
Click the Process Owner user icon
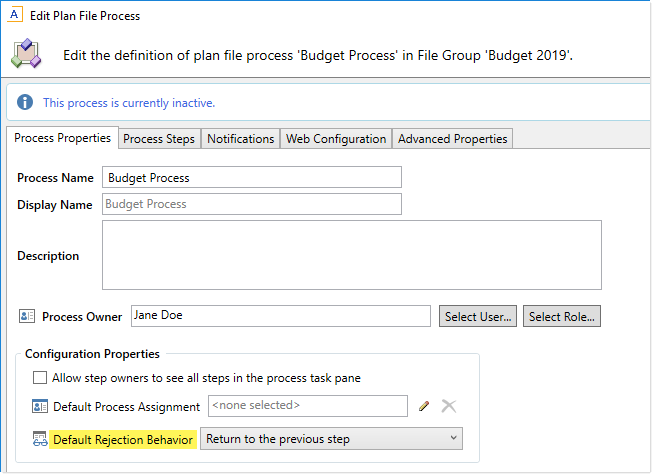27,317
